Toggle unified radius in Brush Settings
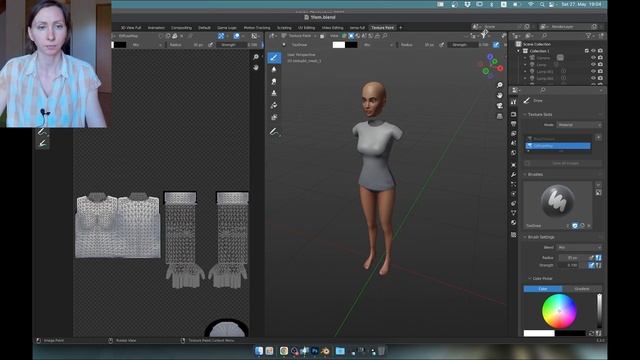This screenshot has width=640, height=360. [598, 258]
